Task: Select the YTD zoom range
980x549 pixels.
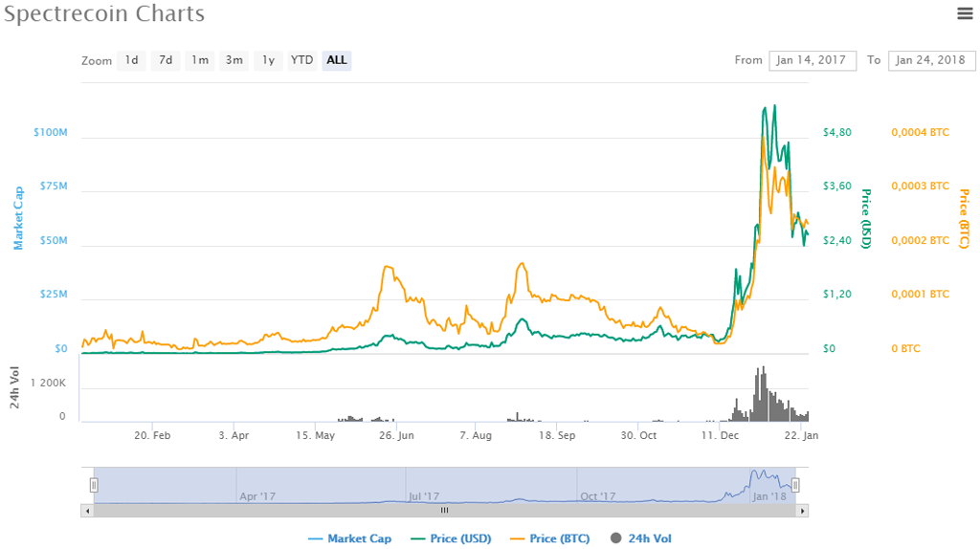Action: pos(301,60)
